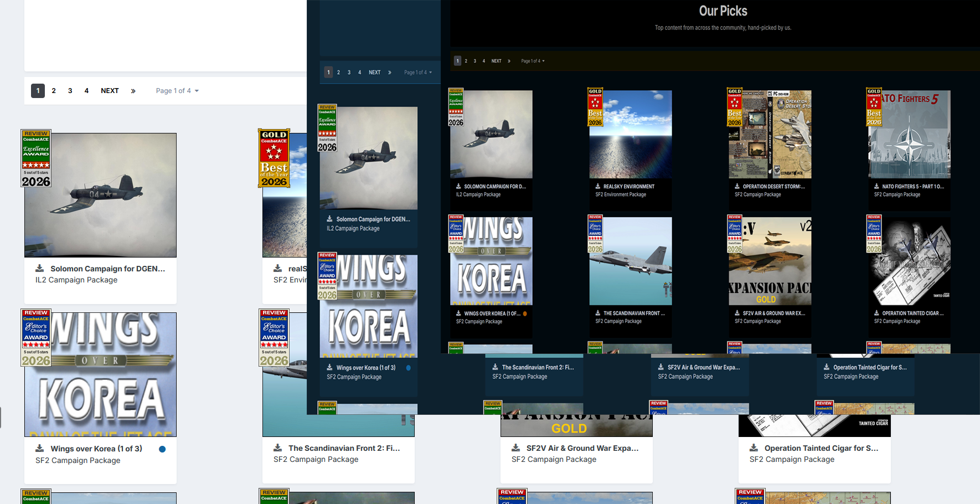This screenshot has height=504, width=980.
Task: Go to page 4 in dark blue panel pagination
Action: pos(359,73)
